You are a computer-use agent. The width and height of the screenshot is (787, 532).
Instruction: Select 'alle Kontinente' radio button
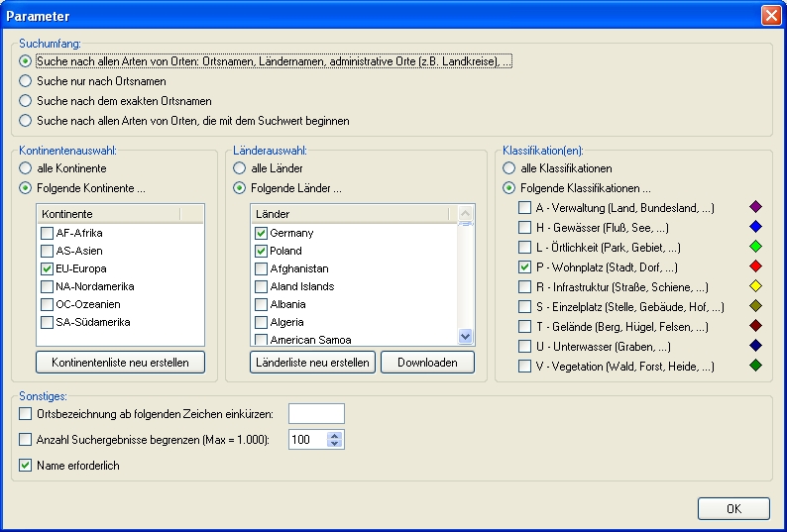tap(25, 168)
